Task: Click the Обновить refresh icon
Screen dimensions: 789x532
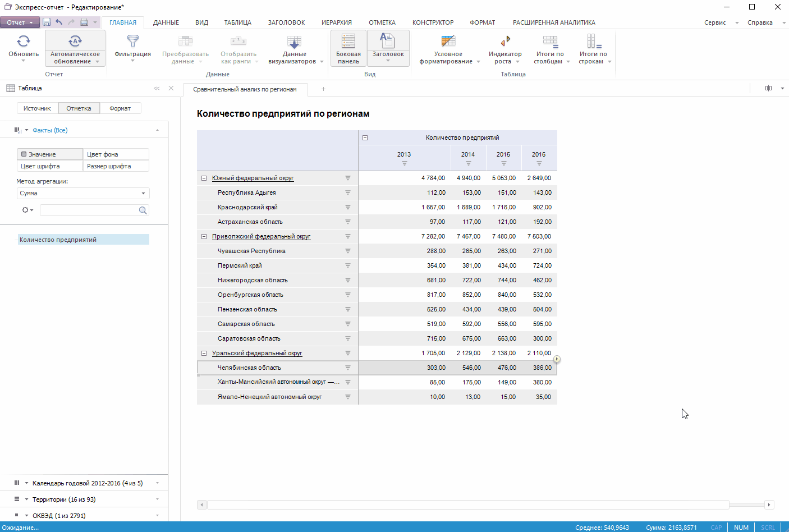Action: (x=24, y=42)
